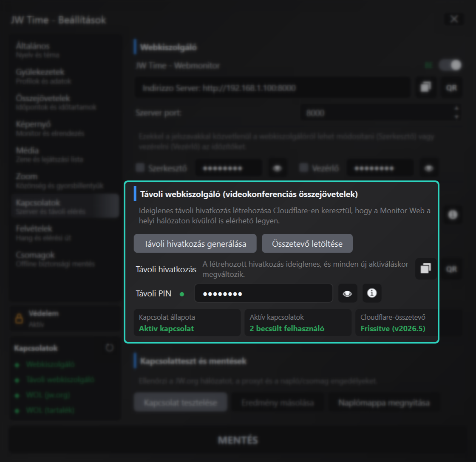Increase the Szerver port with stepper arrow
Viewport: 476px width, 462px height.
[x=456, y=109]
